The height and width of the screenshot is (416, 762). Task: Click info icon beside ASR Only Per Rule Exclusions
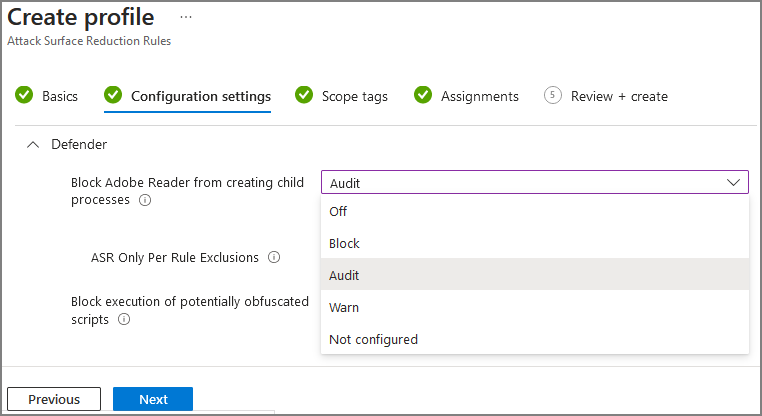(x=274, y=257)
